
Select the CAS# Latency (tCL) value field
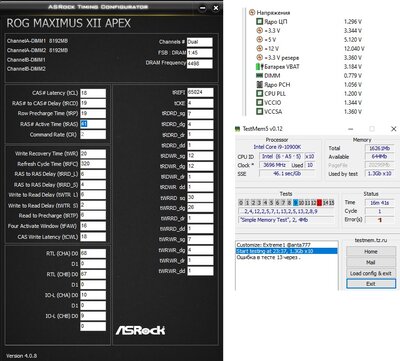click(93, 93)
